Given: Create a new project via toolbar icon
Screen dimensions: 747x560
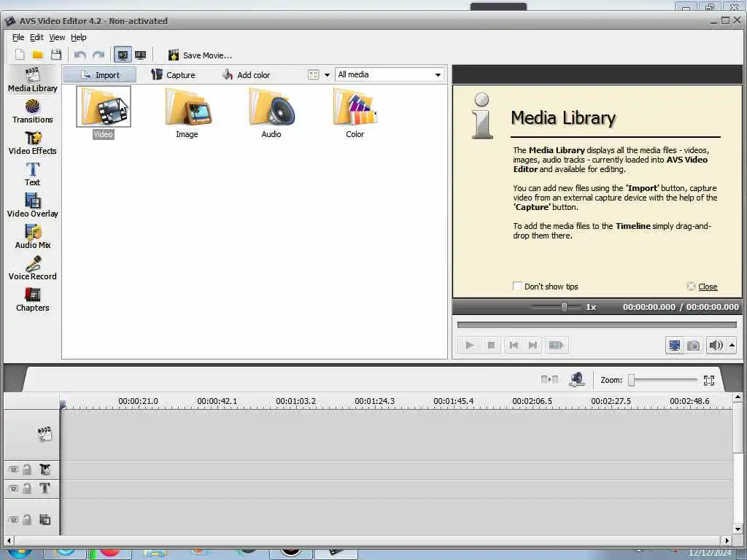Looking at the screenshot, I should [x=20, y=55].
